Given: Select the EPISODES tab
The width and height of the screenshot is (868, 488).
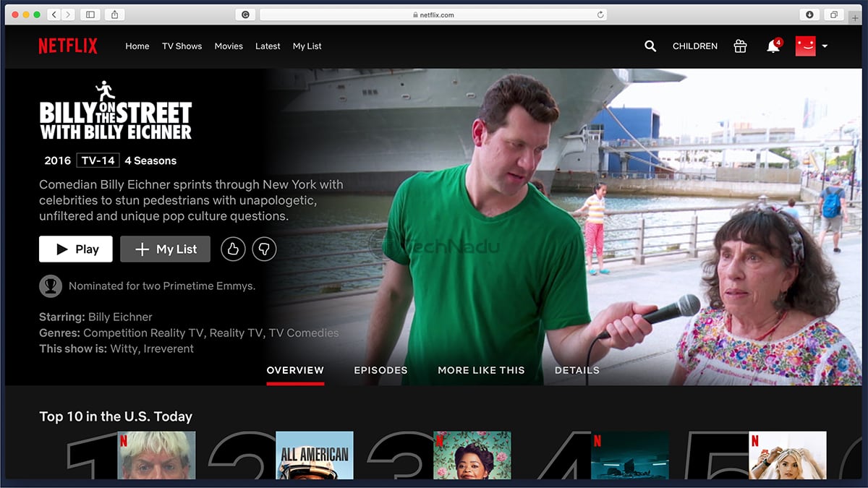Looking at the screenshot, I should click(x=380, y=370).
